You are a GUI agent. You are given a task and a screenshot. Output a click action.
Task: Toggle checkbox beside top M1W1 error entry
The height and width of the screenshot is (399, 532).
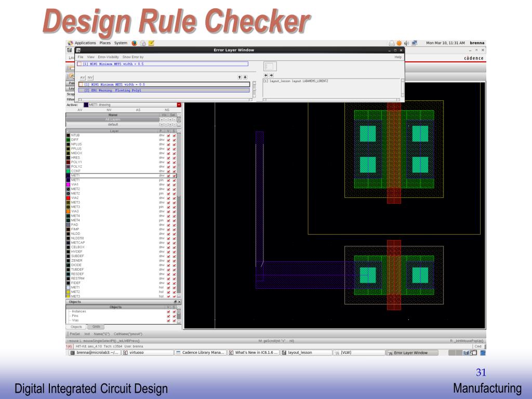point(79,64)
